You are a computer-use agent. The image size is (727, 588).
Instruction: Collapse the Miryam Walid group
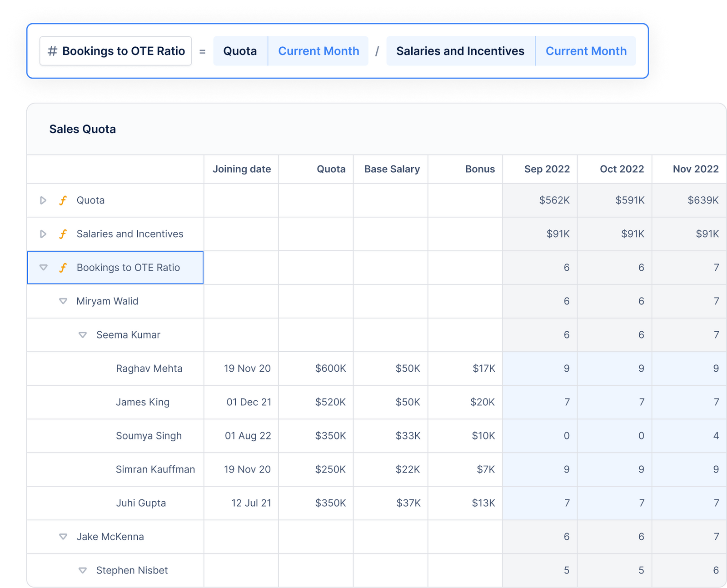(x=63, y=301)
